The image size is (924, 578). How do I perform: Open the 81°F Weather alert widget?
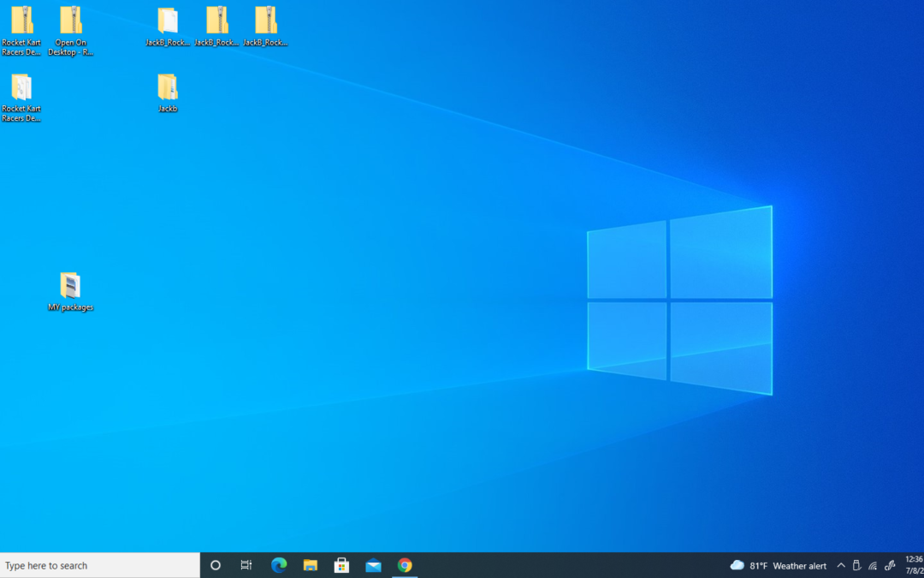(x=778, y=566)
